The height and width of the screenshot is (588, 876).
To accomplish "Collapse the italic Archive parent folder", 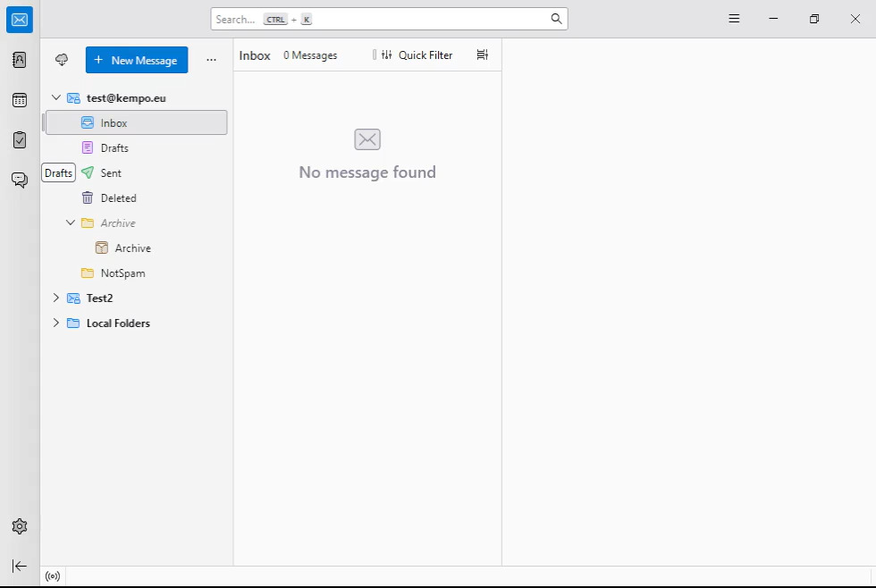I will point(71,223).
